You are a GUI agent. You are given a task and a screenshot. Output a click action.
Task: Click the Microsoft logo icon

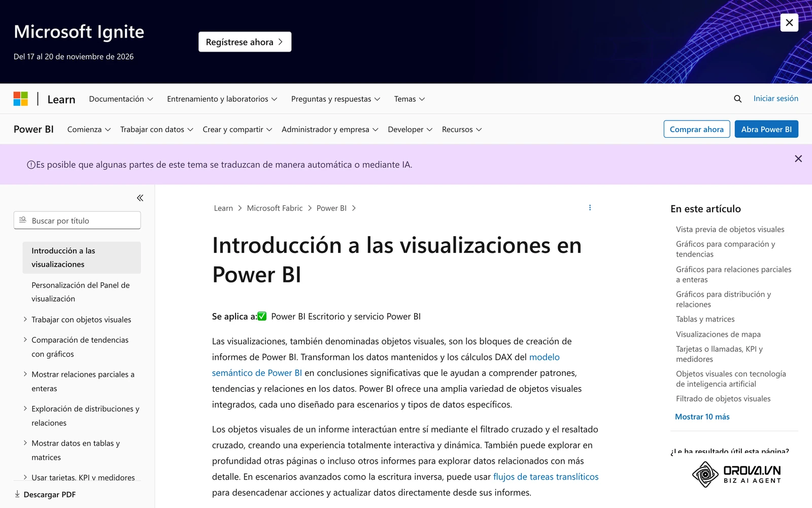pos(21,99)
